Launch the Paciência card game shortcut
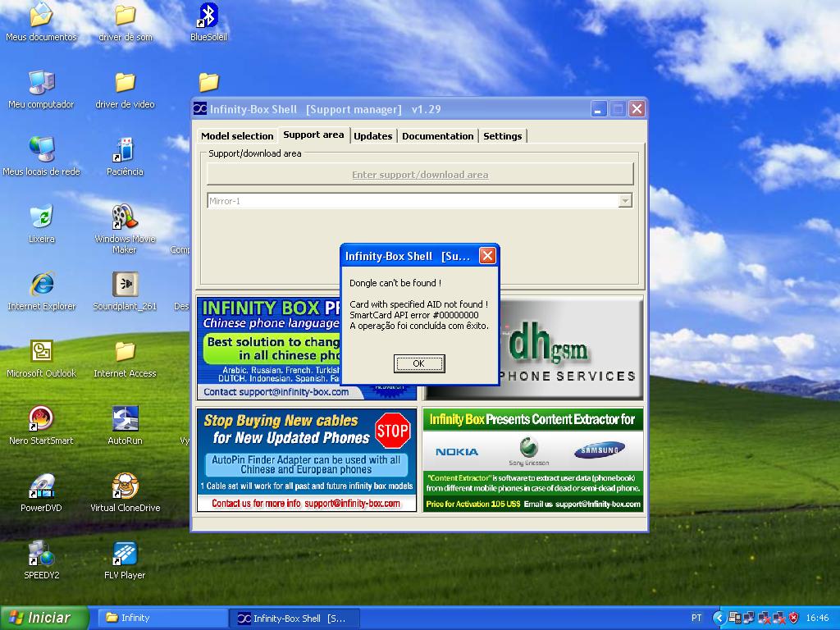This screenshot has width=840, height=630. coord(125,157)
